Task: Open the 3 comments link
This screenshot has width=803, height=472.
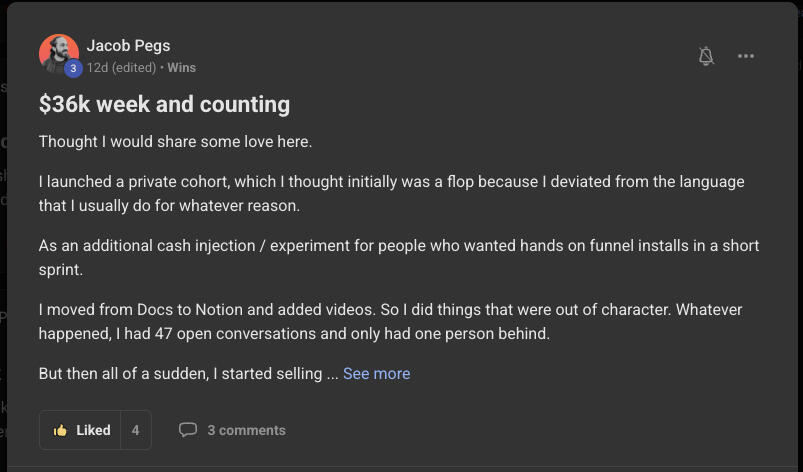Action: pyautogui.click(x=246, y=430)
